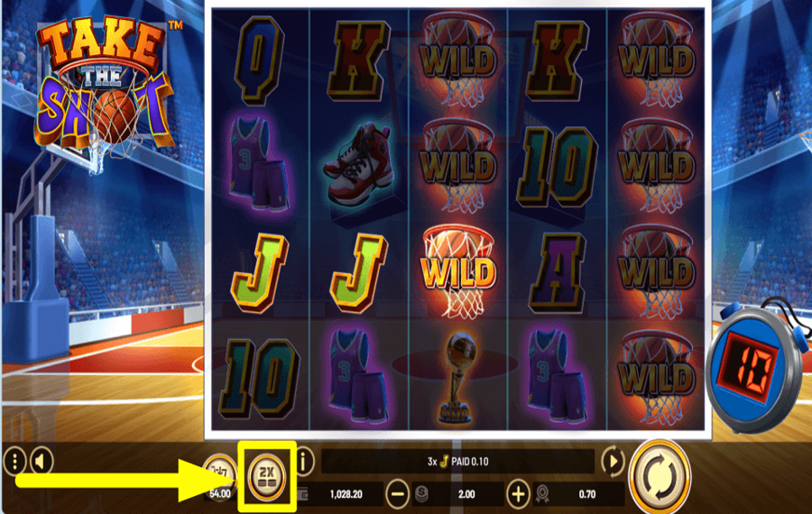Start autoplay spins
Screen dimensions: 812x514
click(613, 461)
